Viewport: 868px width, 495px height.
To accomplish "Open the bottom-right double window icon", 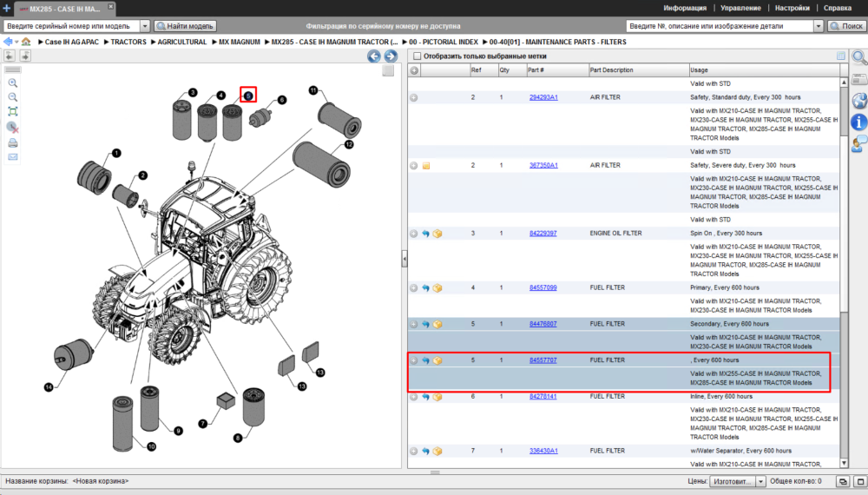I will [843, 482].
